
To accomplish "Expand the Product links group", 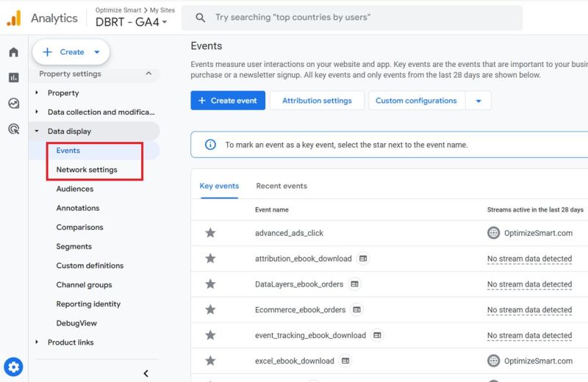I will pos(37,342).
